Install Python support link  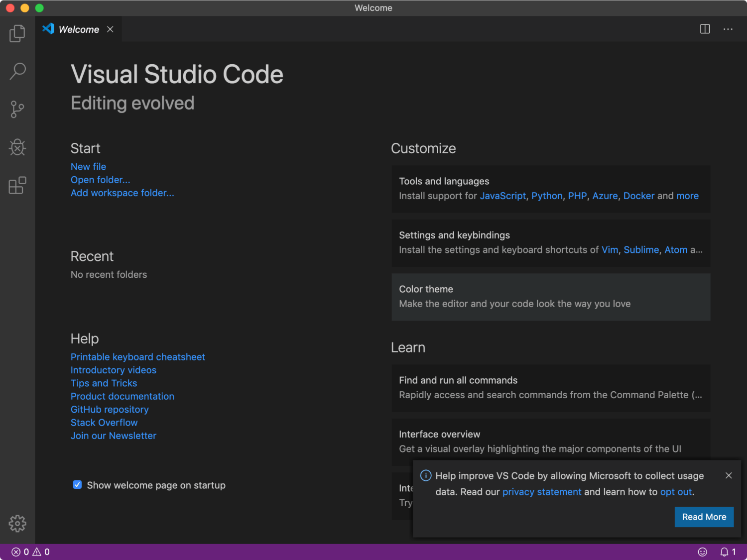pyautogui.click(x=547, y=196)
